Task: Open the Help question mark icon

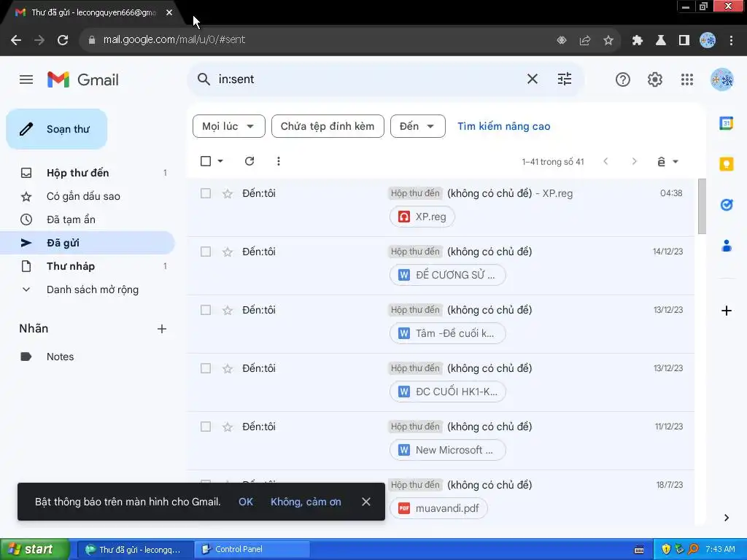Action: [x=623, y=79]
